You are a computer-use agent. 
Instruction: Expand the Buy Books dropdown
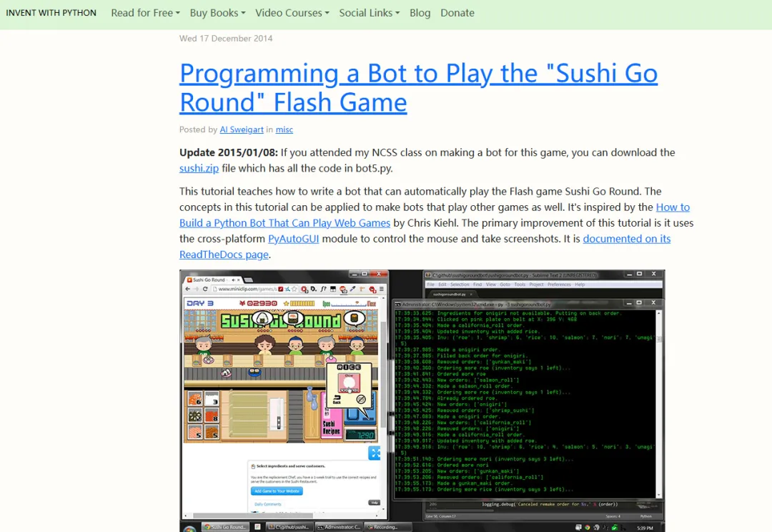pyautogui.click(x=217, y=13)
